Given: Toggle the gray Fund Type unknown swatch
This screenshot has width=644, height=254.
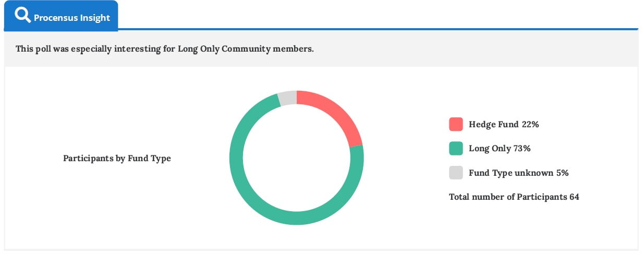Looking at the screenshot, I should [456, 173].
